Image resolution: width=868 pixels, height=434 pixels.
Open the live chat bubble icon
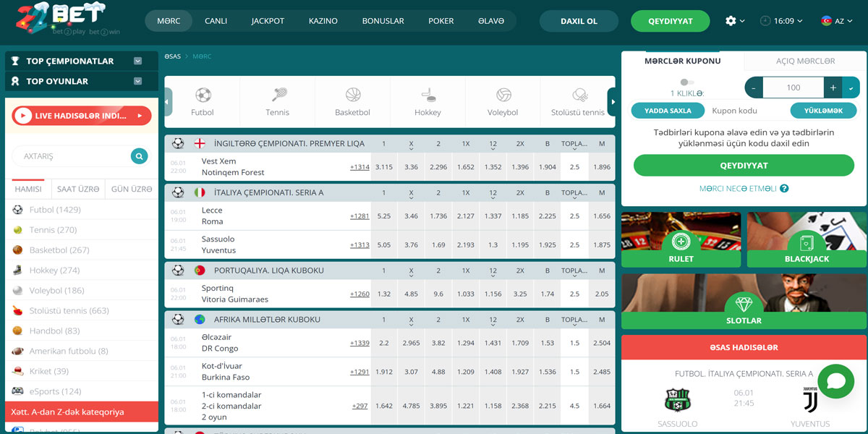click(835, 382)
